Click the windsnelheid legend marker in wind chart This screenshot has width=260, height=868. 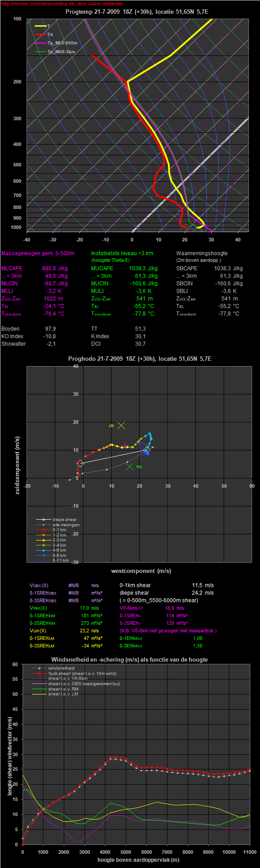click(x=40, y=668)
